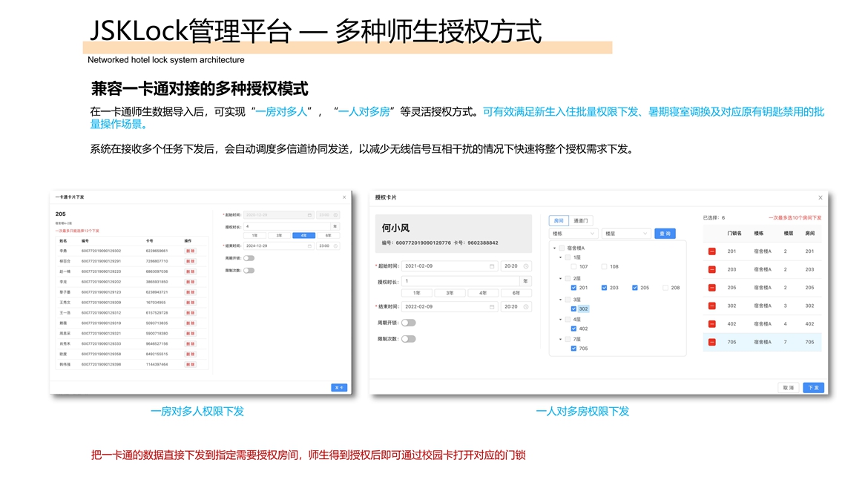Click red remove icon for room 705

click(x=711, y=342)
